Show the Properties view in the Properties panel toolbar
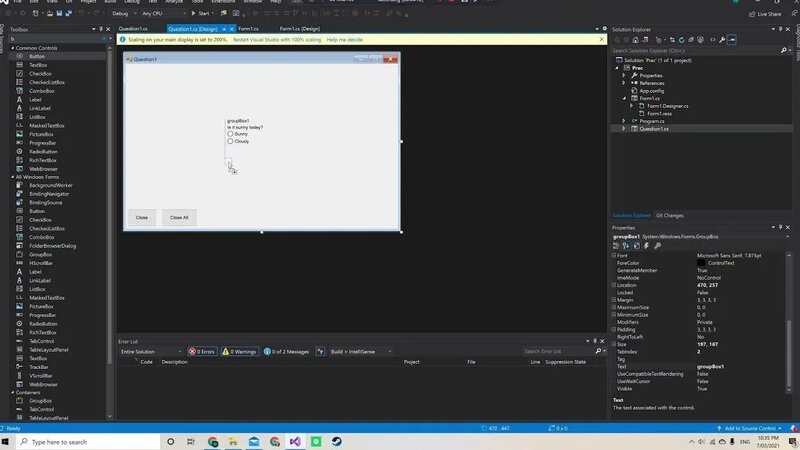The image size is (800, 450). pos(636,246)
